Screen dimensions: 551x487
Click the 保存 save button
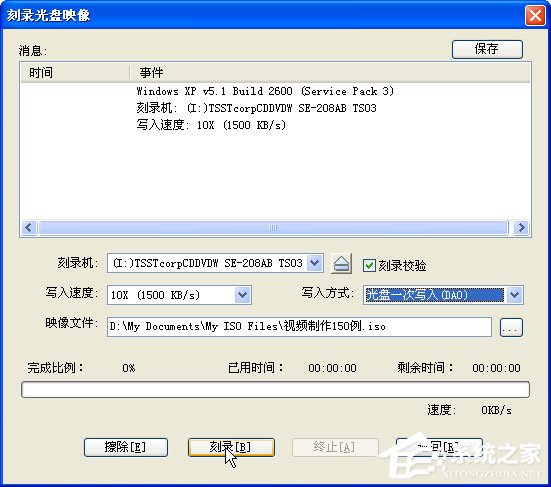[x=487, y=49]
